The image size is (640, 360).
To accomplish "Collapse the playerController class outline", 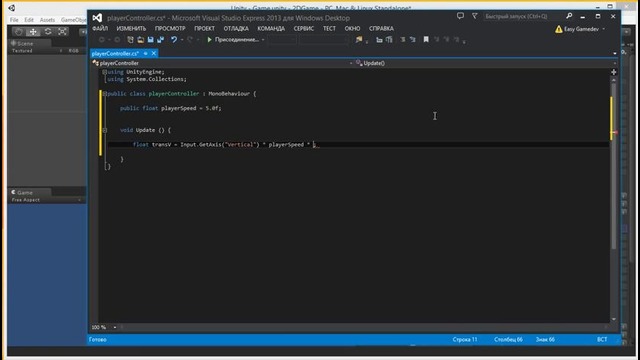I will pos(105,94).
